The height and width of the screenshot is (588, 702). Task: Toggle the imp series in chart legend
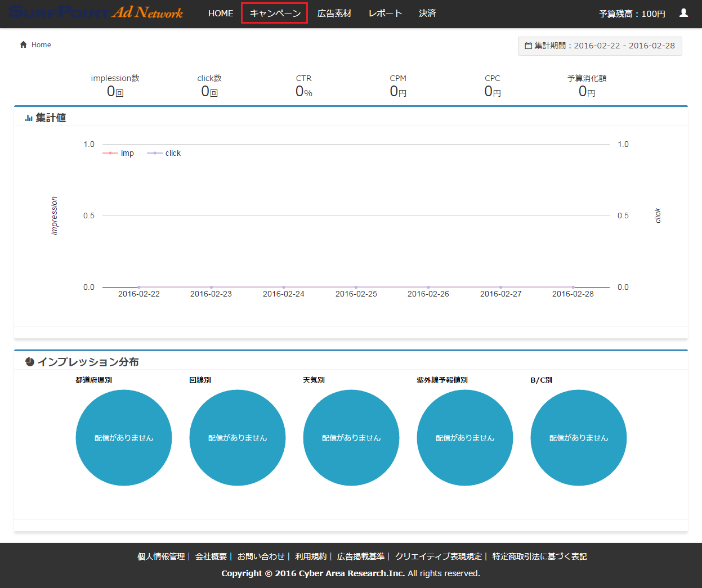pyautogui.click(x=119, y=153)
